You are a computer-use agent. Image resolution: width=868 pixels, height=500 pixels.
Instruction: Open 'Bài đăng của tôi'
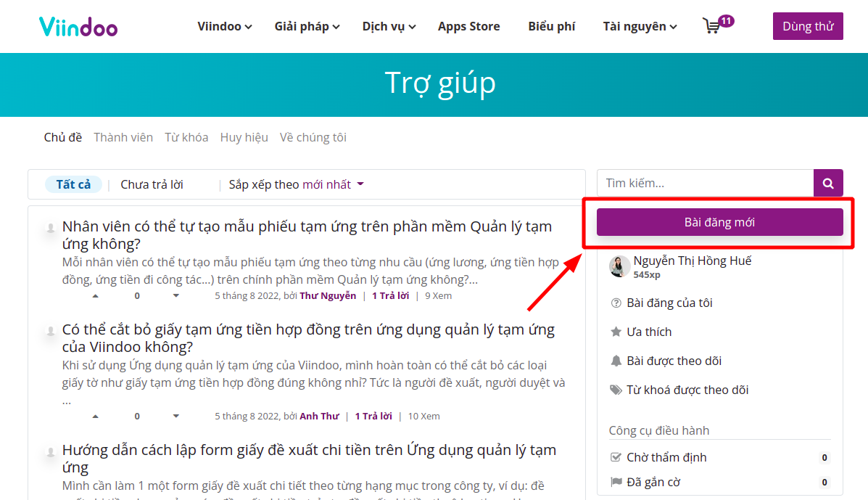tap(669, 303)
